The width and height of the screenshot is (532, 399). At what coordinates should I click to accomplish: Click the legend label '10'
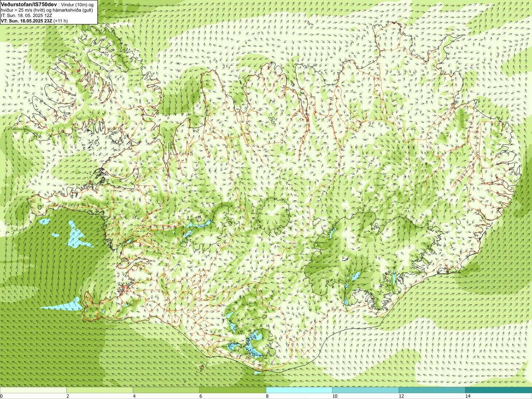coord(335,396)
